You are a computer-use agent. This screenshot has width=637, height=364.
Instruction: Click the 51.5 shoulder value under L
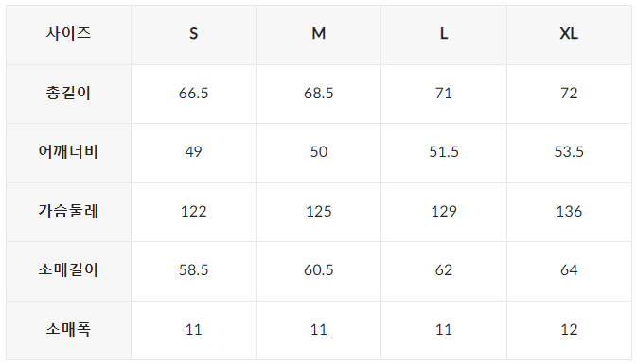pos(444,152)
